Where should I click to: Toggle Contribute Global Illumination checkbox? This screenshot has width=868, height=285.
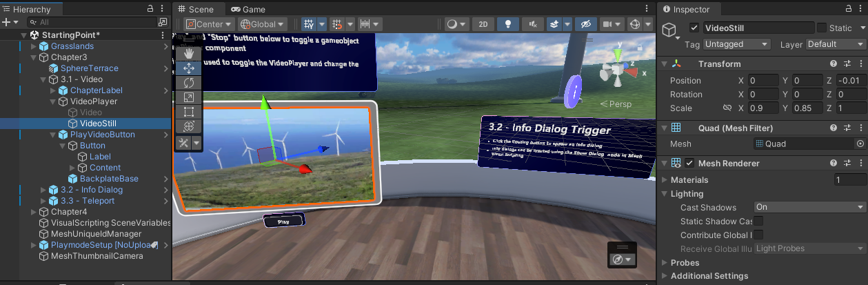(758, 235)
